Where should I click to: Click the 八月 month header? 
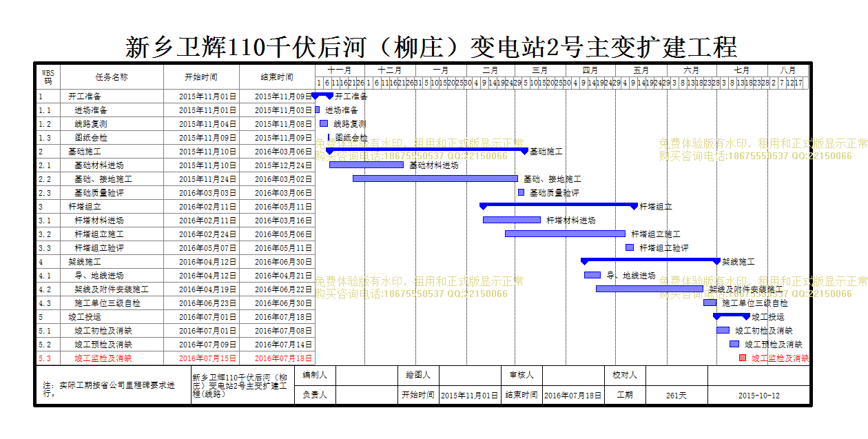[x=788, y=70]
